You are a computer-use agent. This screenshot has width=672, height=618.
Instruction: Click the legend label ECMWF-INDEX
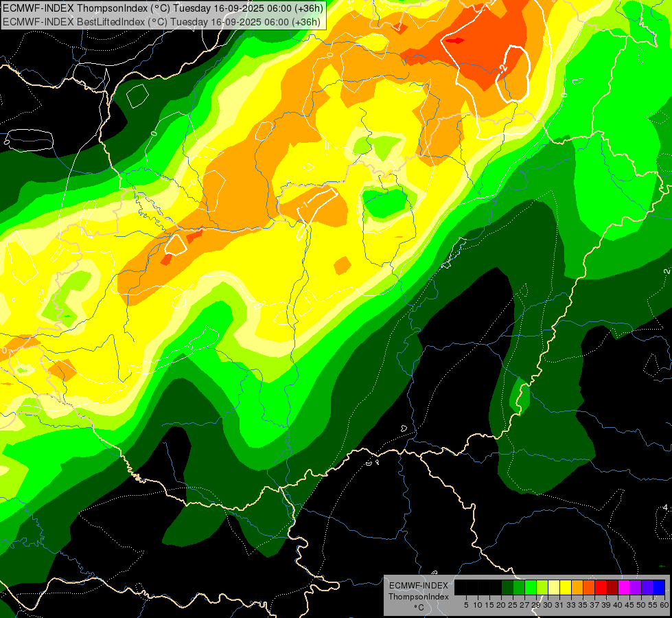click(419, 586)
